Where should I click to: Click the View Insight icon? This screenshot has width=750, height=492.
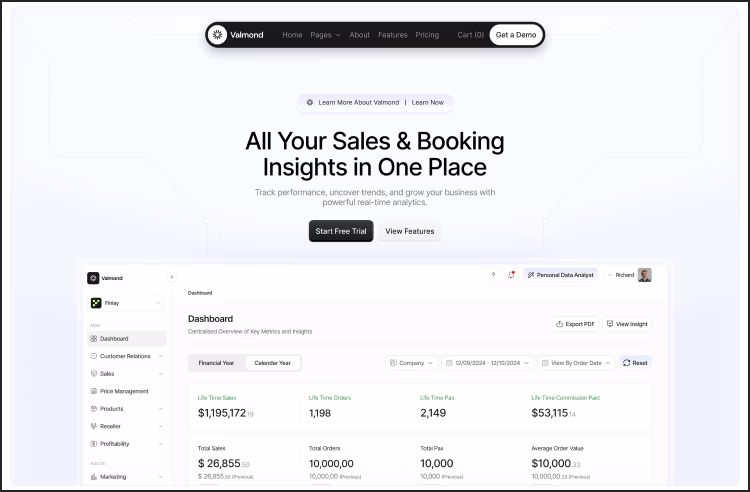(610, 324)
